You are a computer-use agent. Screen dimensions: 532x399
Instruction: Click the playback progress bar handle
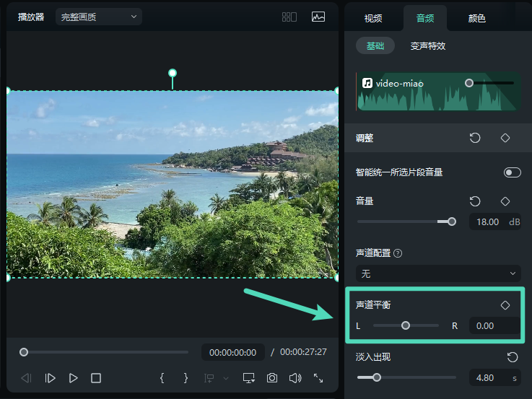23,352
